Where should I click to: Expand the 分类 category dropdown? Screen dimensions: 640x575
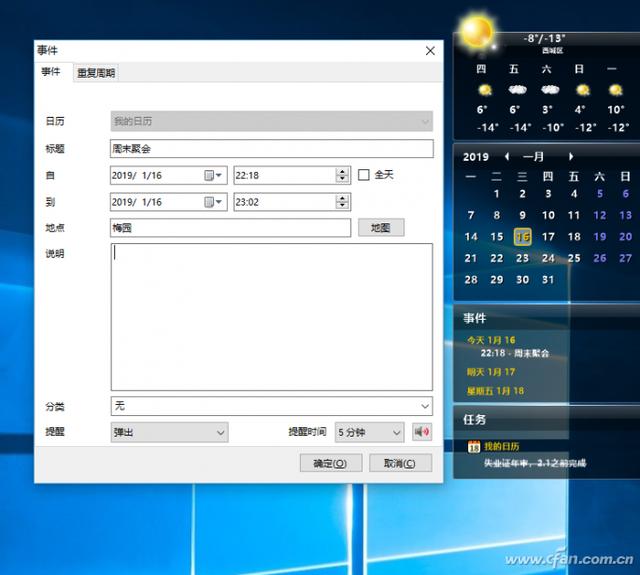[425, 407]
